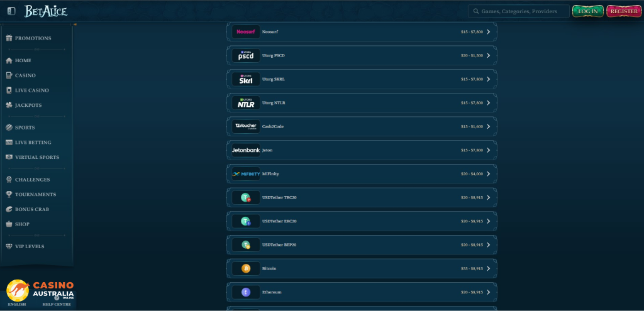Click the Cash2Code limit $15 - $1,600
644x311 pixels.
[x=472, y=126]
